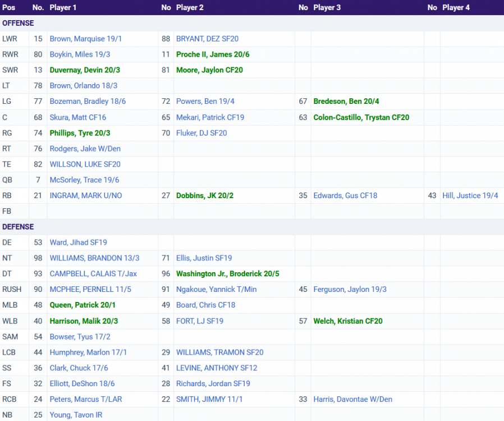This screenshot has width=504, height=421.
Task: Open Young, Tavon IR link
Action: pyautogui.click(x=76, y=415)
